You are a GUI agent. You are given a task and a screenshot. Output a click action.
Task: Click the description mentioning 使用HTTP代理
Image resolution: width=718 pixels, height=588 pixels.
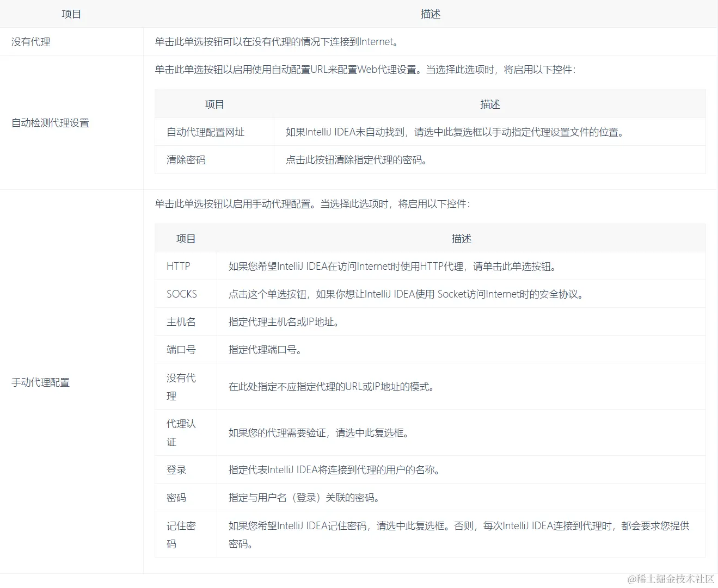tap(392, 267)
